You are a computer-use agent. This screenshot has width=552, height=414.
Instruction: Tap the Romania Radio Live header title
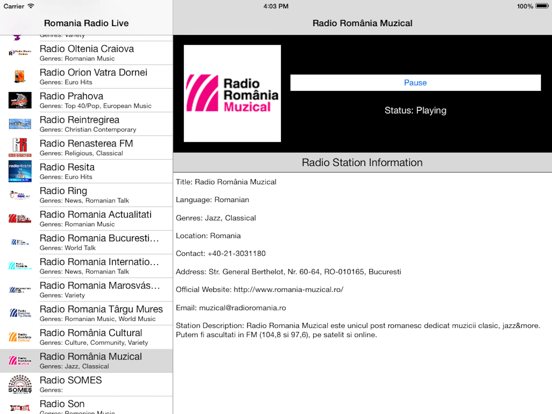(x=86, y=23)
